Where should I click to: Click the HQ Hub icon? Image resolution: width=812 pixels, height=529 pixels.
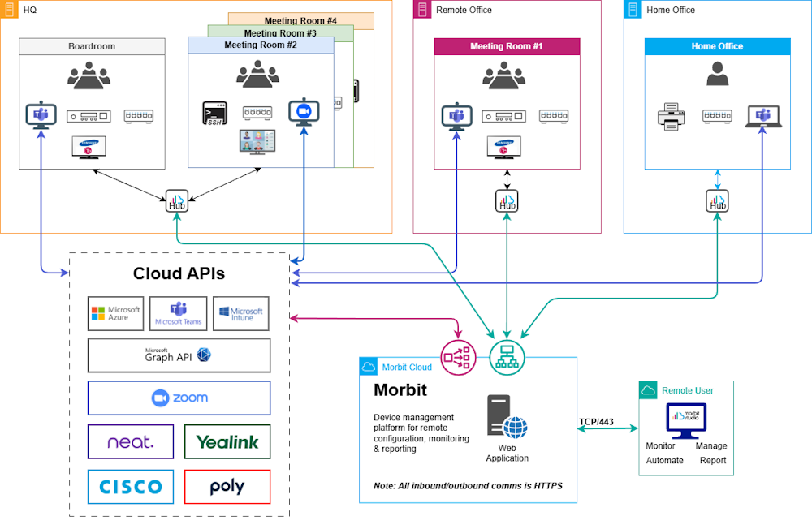[x=176, y=201]
